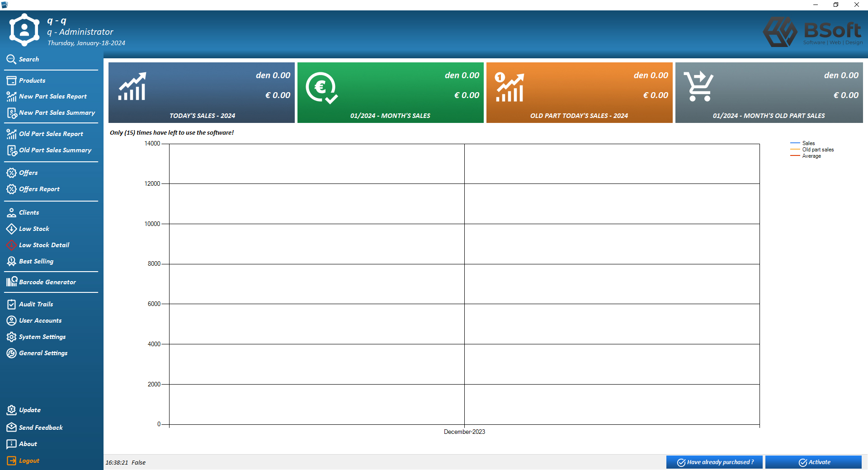Restore down the application window
The height and width of the screenshot is (470, 868).
pyautogui.click(x=836, y=5)
